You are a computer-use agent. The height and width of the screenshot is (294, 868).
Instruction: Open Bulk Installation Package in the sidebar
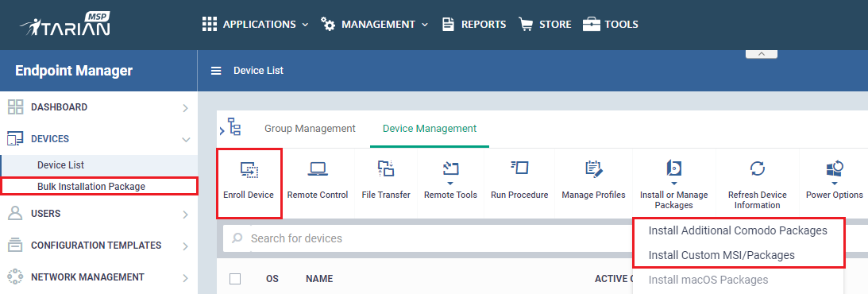click(x=91, y=187)
